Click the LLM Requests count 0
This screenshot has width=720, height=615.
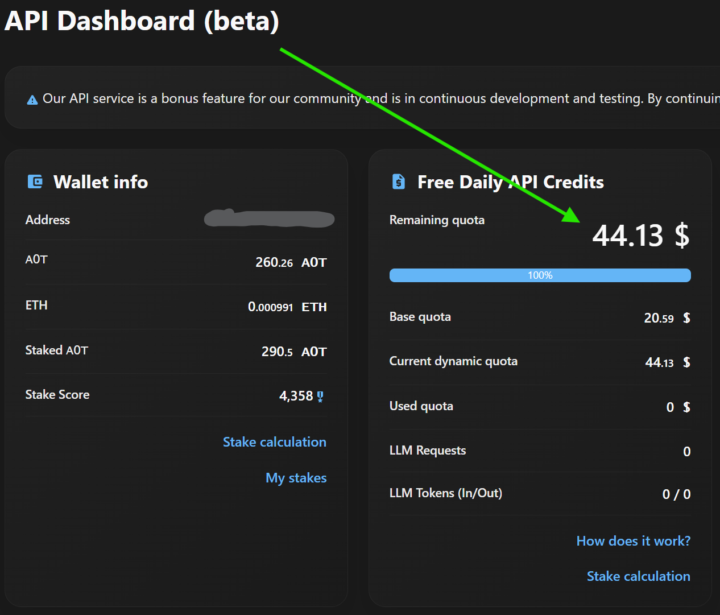686,451
